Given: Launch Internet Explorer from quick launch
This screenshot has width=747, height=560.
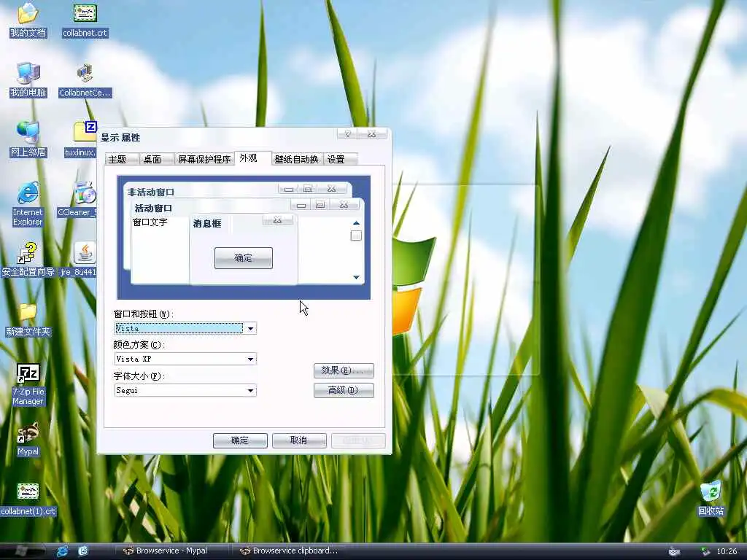Looking at the screenshot, I should [x=63, y=551].
